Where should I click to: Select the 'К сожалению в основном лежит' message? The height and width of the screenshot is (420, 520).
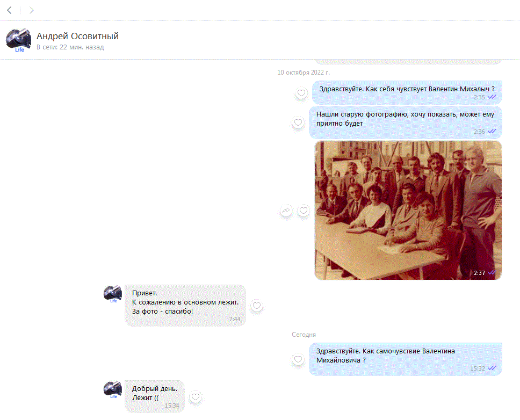pyautogui.click(x=185, y=303)
